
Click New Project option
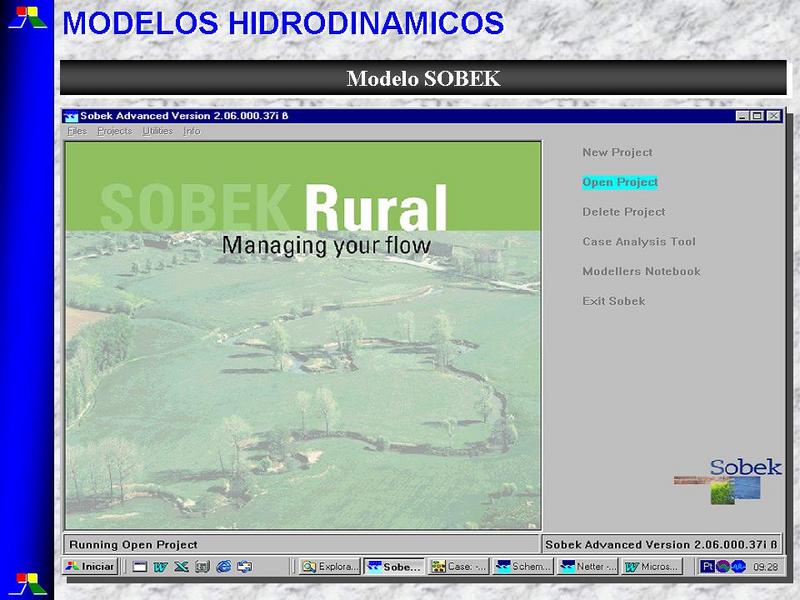(x=617, y=152)
